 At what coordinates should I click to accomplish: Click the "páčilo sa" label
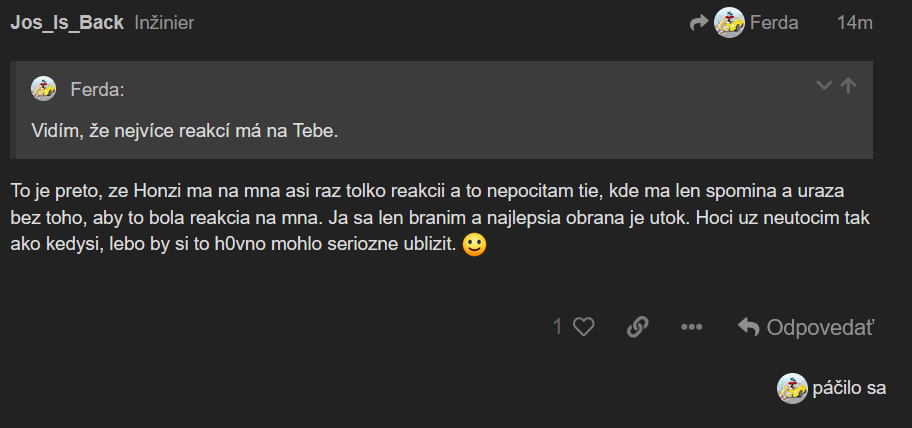[x=849, y=388]
